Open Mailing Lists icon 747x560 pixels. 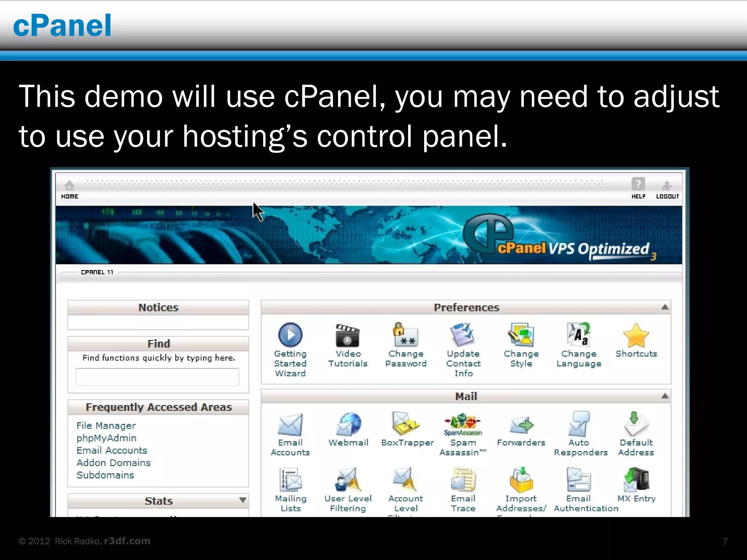(x=291, y=479)
